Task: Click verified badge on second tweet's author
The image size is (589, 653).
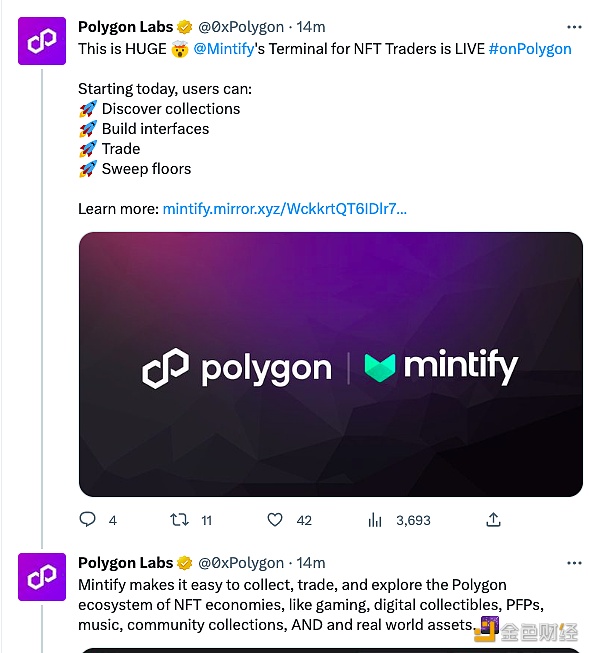Action: coord(185,563)
